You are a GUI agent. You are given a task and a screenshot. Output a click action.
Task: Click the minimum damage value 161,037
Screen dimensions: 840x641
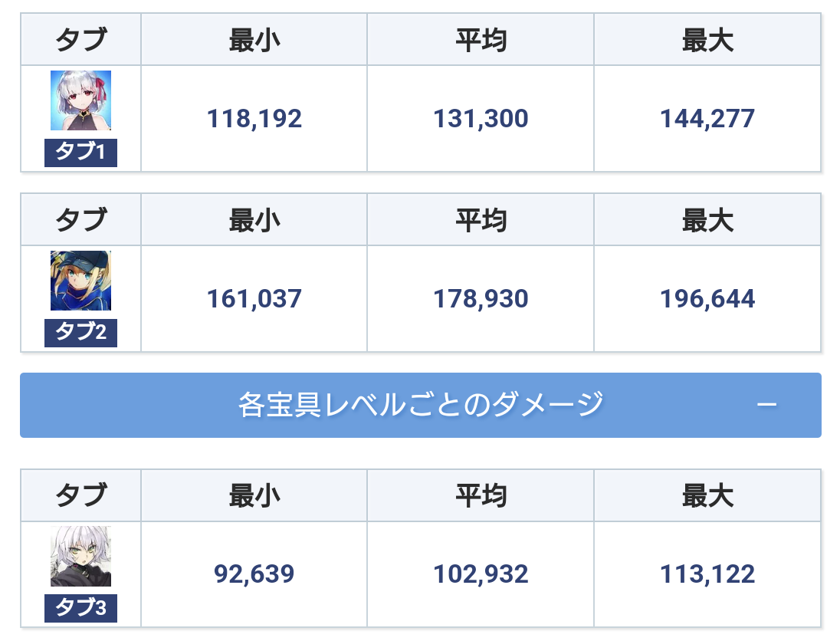pos(254,299)
